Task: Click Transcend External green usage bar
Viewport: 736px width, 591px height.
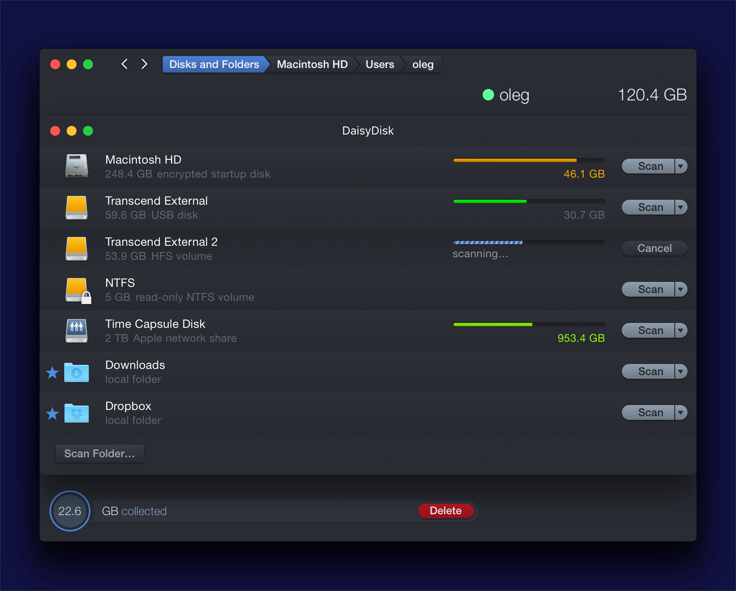Action: [529, 201]
